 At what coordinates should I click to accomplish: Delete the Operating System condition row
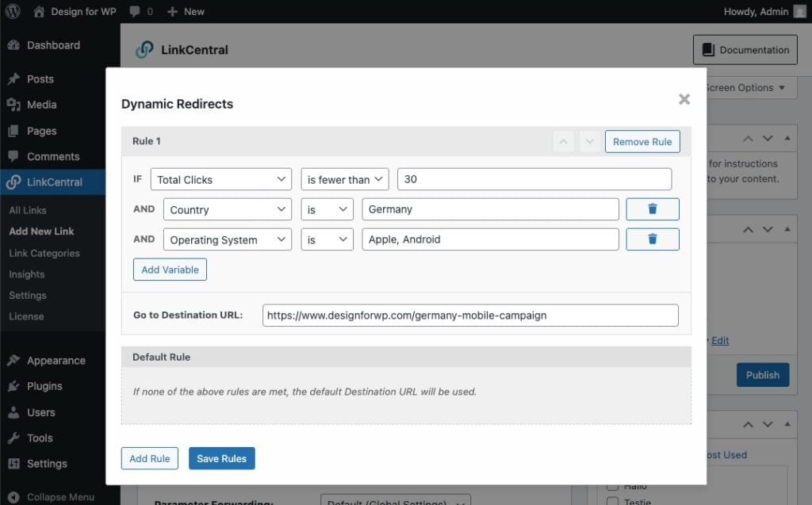click(x=652, y=239)
